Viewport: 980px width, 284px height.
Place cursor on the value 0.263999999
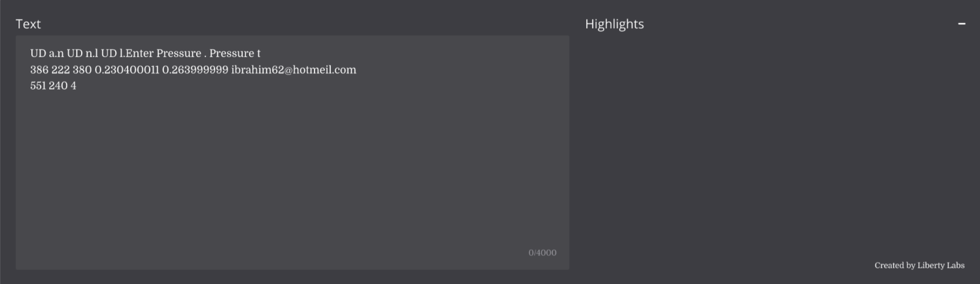pyautogui.click(x=195, y=70)
